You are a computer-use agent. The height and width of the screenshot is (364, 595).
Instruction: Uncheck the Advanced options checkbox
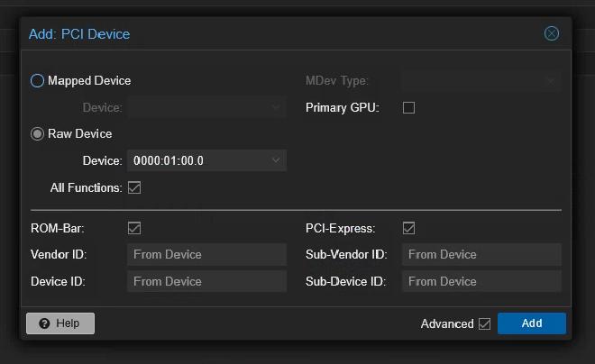(x=485, y=324)
